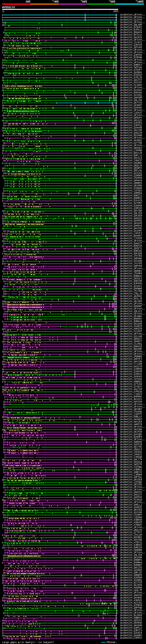Select hit label UniRef100_C5XMP0
This screenshot has height=644, width=146.
pos(131,515)
